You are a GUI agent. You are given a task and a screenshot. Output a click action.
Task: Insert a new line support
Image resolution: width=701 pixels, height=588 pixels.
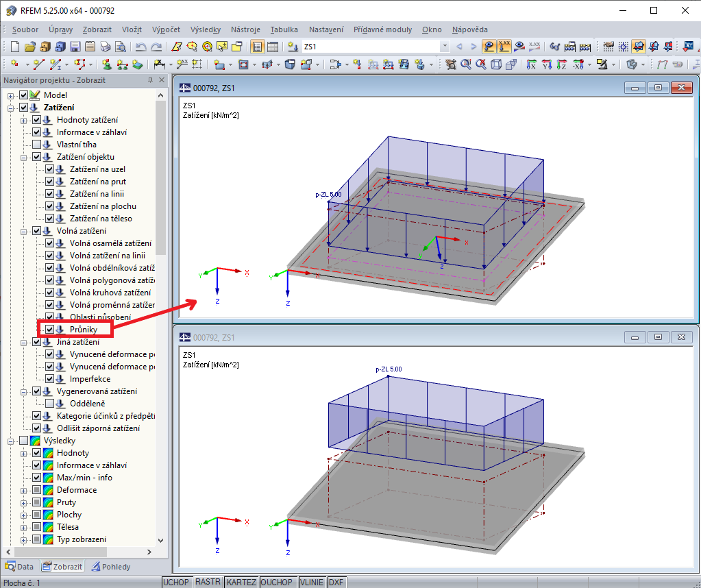point(121,64)
